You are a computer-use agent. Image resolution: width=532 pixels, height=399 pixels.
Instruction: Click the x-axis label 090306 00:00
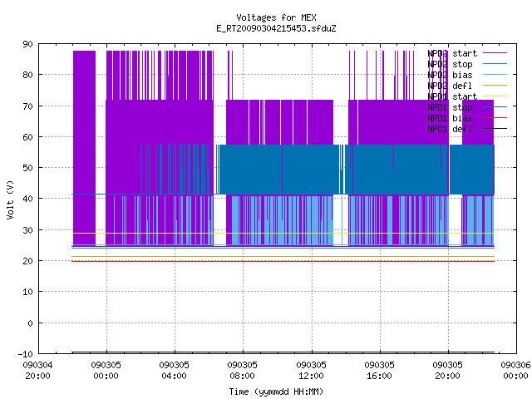(x=516, y=371)
